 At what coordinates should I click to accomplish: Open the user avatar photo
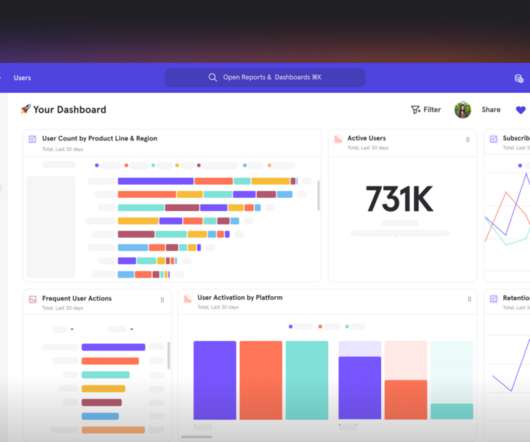click(463, 110)
